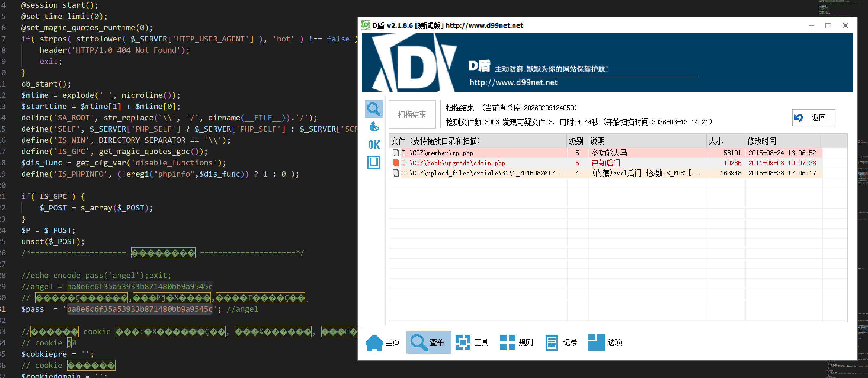This screenshot has height=378, width=868.
Task: Click the blocked-user icon in sidebar
Action: tap(374, 127)
